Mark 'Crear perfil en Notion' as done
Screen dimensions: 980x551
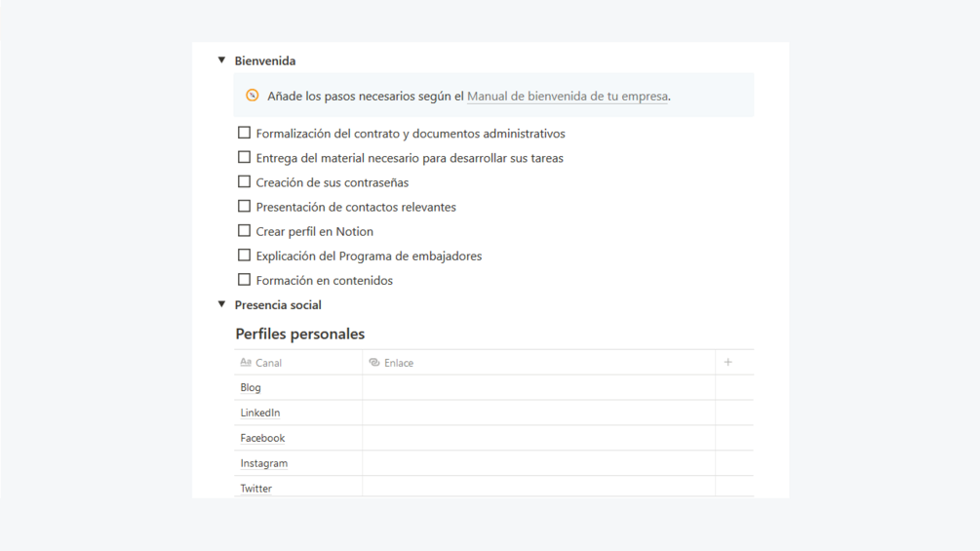pyautogui.click(x=244, y=231)
